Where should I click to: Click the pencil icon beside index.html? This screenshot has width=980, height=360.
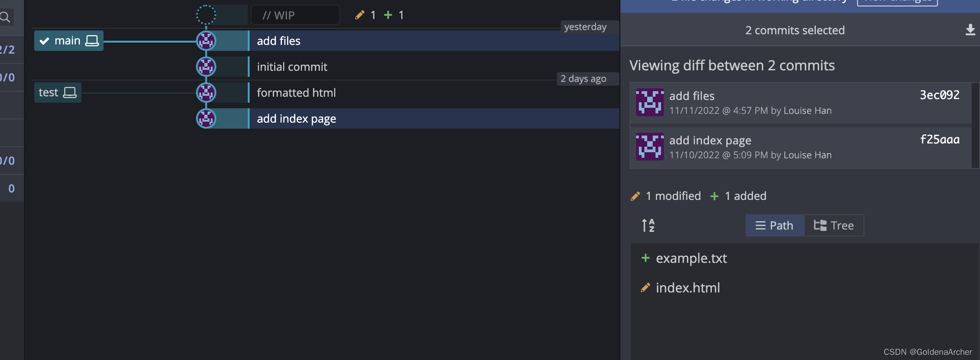tap(645, 288)
